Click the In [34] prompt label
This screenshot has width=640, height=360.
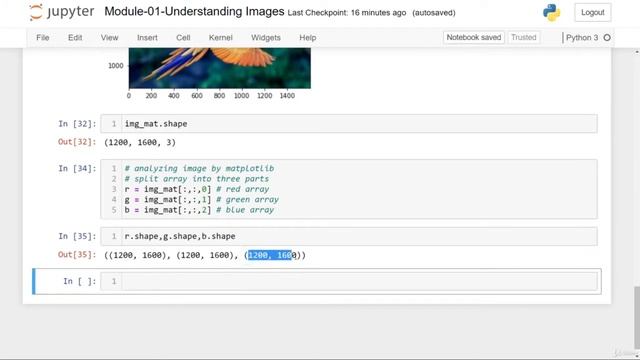(77, 169)
